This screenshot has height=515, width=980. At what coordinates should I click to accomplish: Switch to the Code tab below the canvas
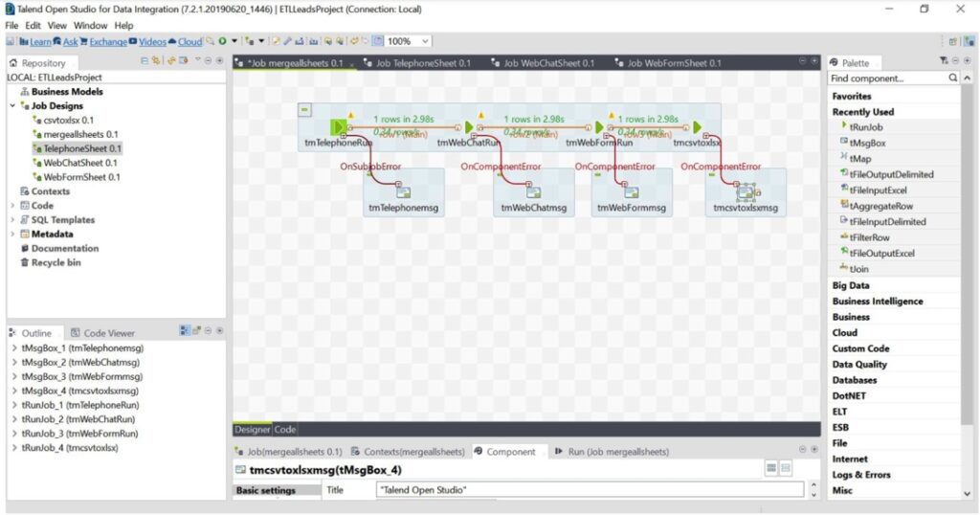click(x=285, y=430)
